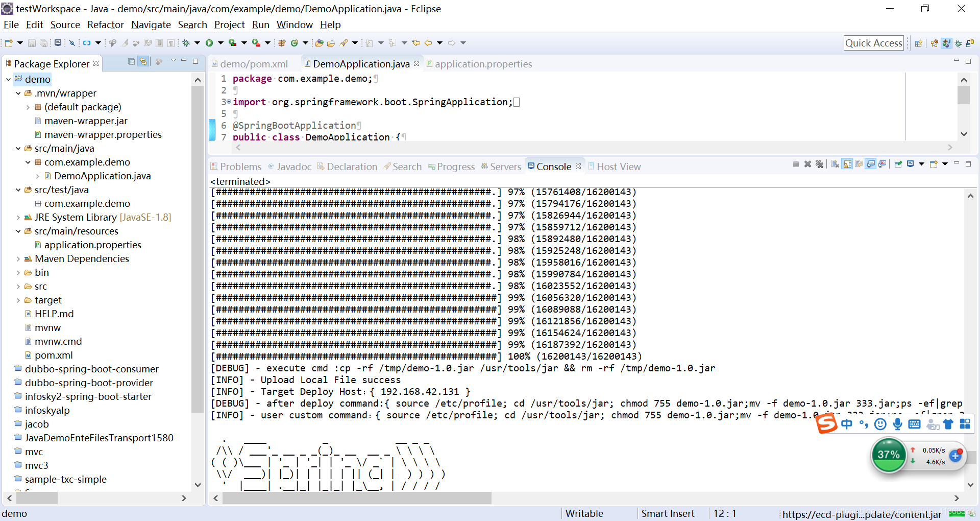
Task: Toggle Link with Editor in Package Explorer
Action: 143,61
